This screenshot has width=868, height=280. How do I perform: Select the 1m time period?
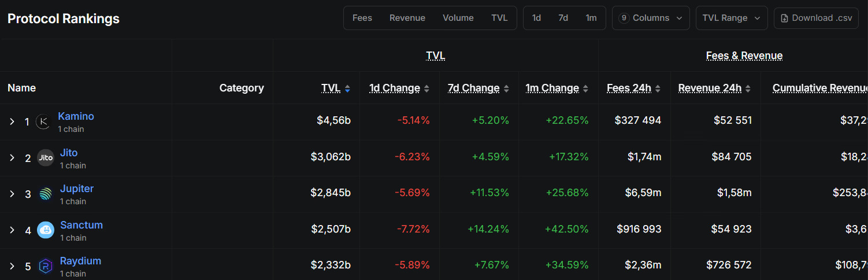click(x=591, y=18)
